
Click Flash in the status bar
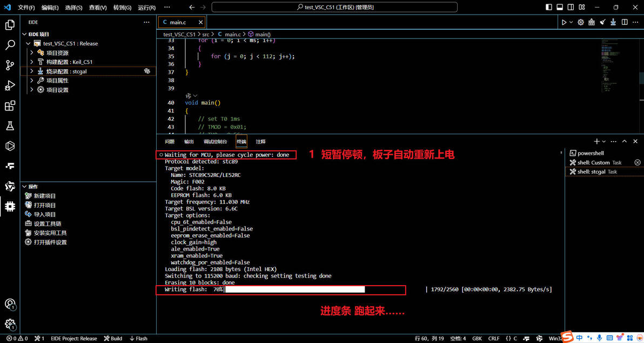[138, 339]
